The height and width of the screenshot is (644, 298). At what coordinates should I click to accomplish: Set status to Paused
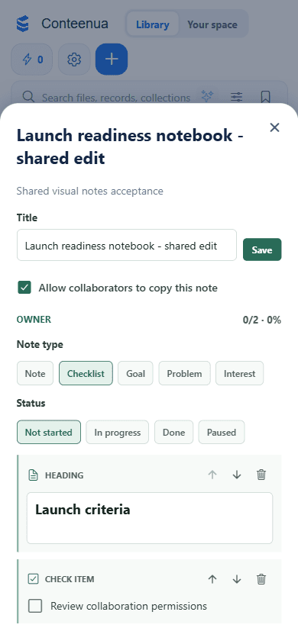[222, 432]
